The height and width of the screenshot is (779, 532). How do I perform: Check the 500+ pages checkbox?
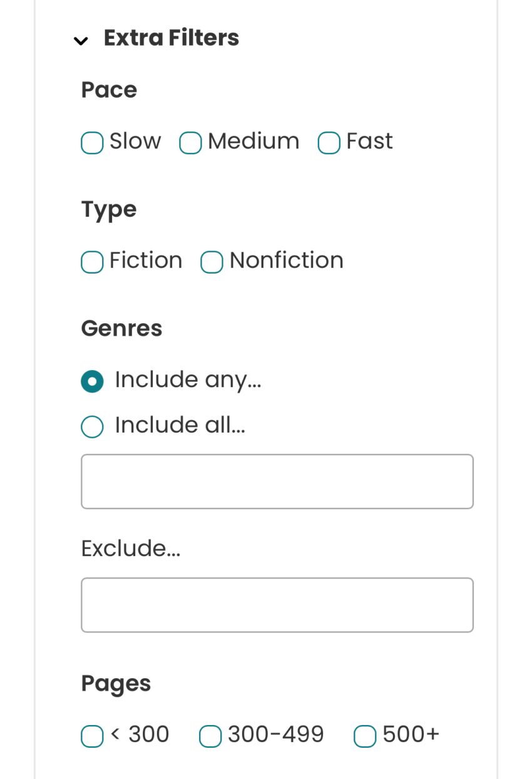364,736
